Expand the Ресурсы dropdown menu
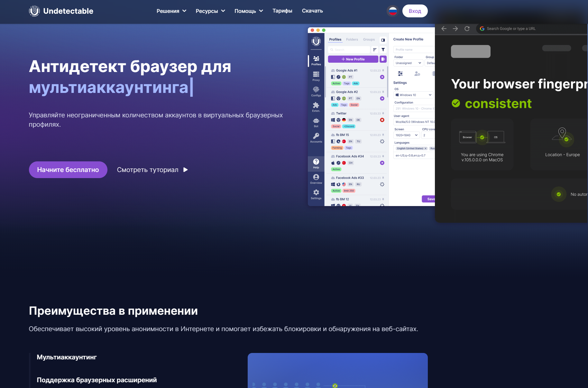 210,11
